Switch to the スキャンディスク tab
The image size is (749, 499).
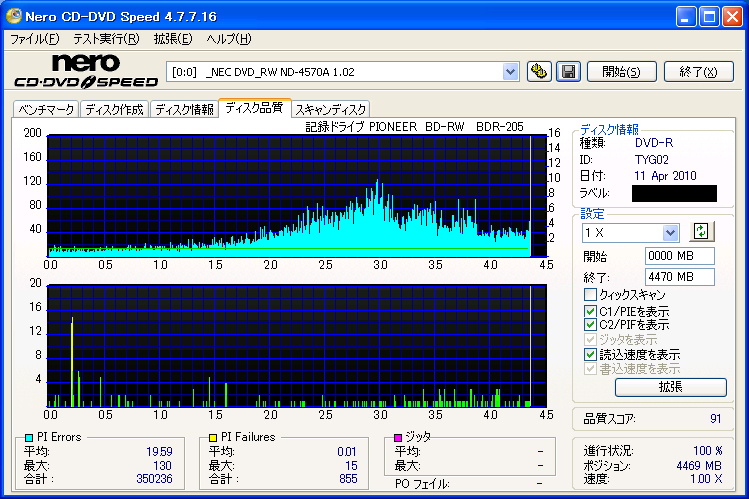(331, 109)
